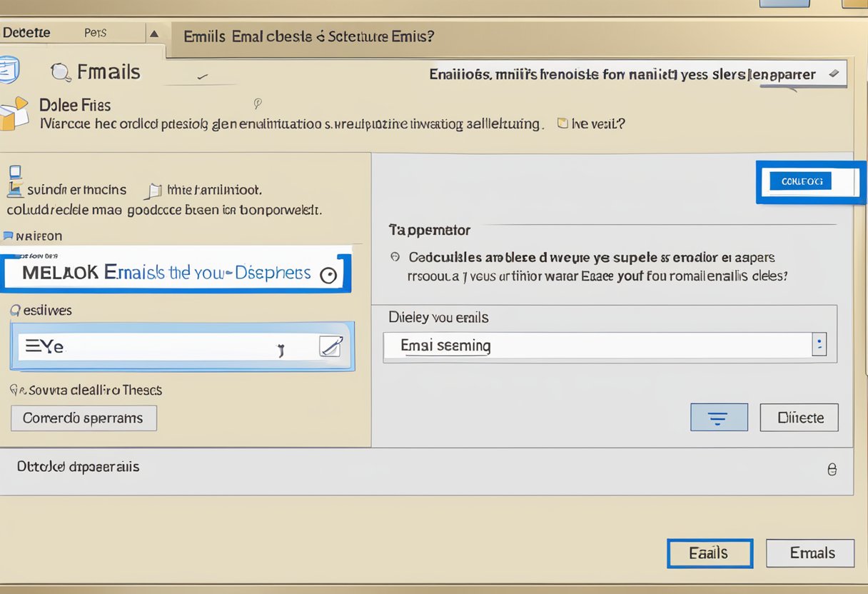This screenshot has height=594, width=868.
Task: Click the computer monitor icon above the left panel
Action: (16, 178)
